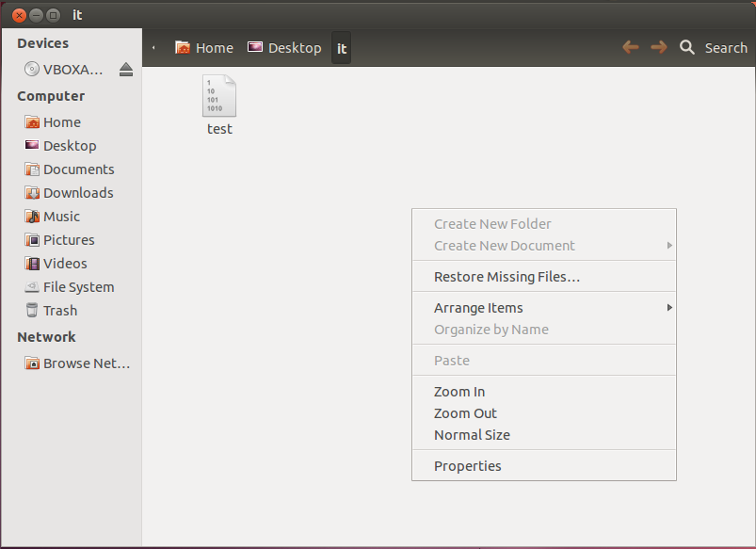
Task: Select Zoom Out from context menu
Action: coord(544,413)
